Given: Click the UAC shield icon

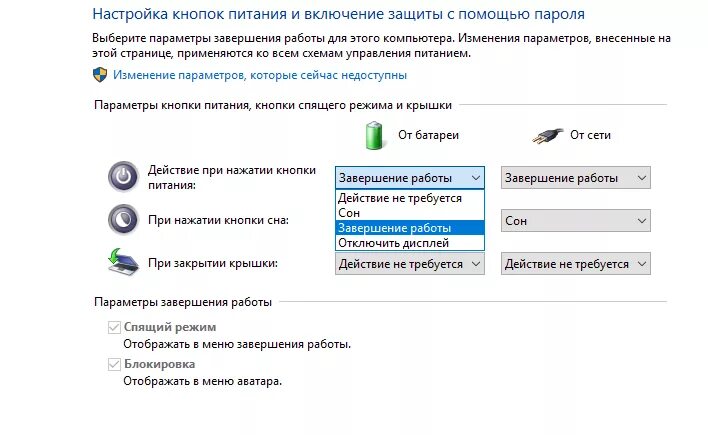Looking at the screenshot, I should pyautogui.click(x=100, y=75).
